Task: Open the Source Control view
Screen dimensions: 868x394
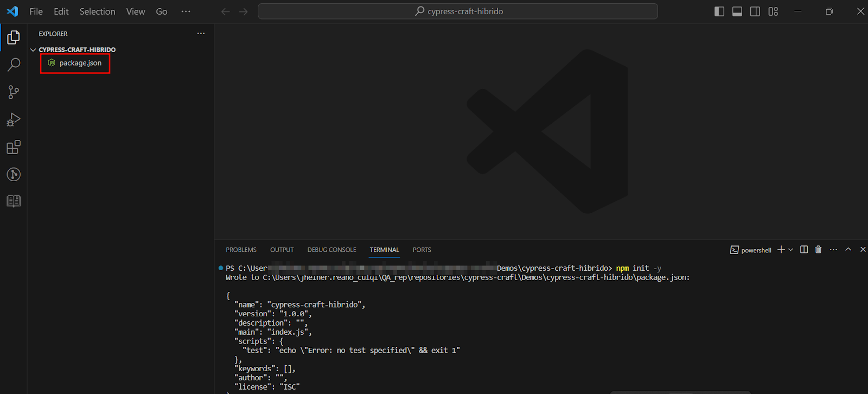Action: pos(14,92)
